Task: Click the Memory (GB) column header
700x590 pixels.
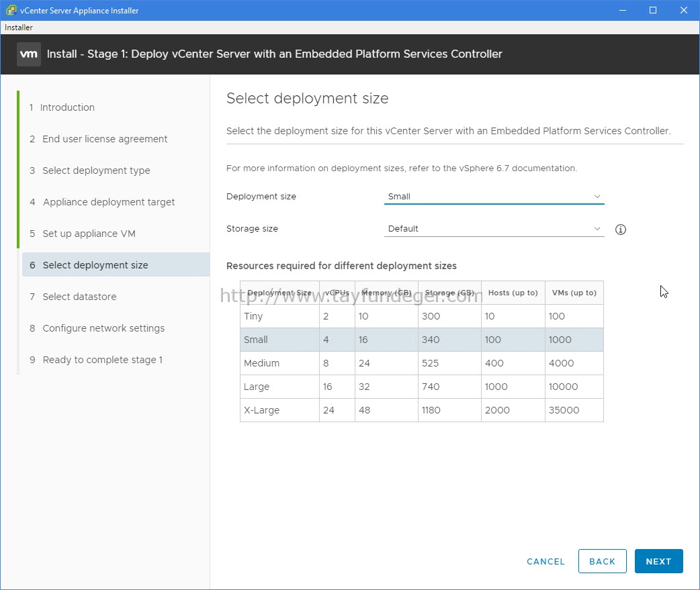Action: [x=386, y=293]
